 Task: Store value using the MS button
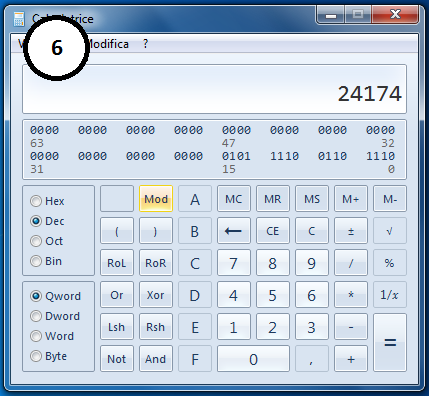point(312,199)
